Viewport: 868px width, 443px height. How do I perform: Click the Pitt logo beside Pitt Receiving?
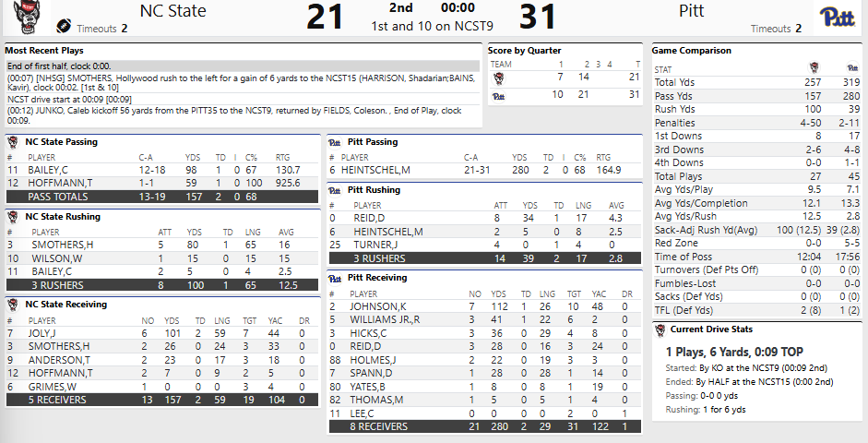pos(337,278)
